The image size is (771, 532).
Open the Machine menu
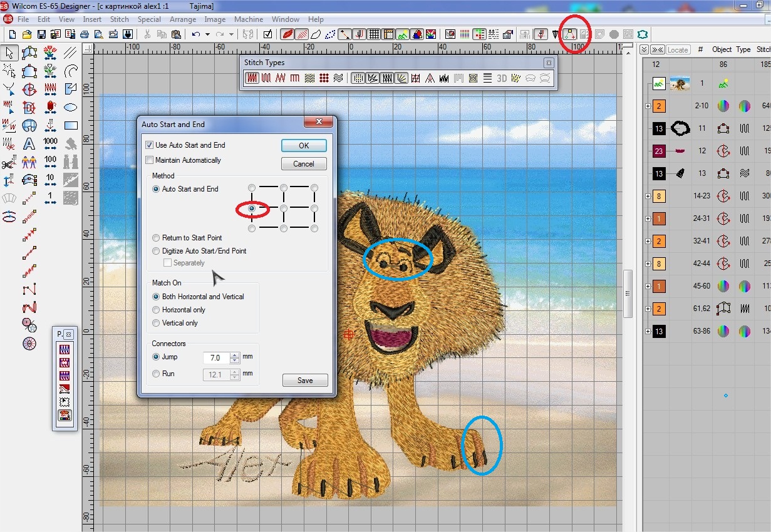pos(249,19)
